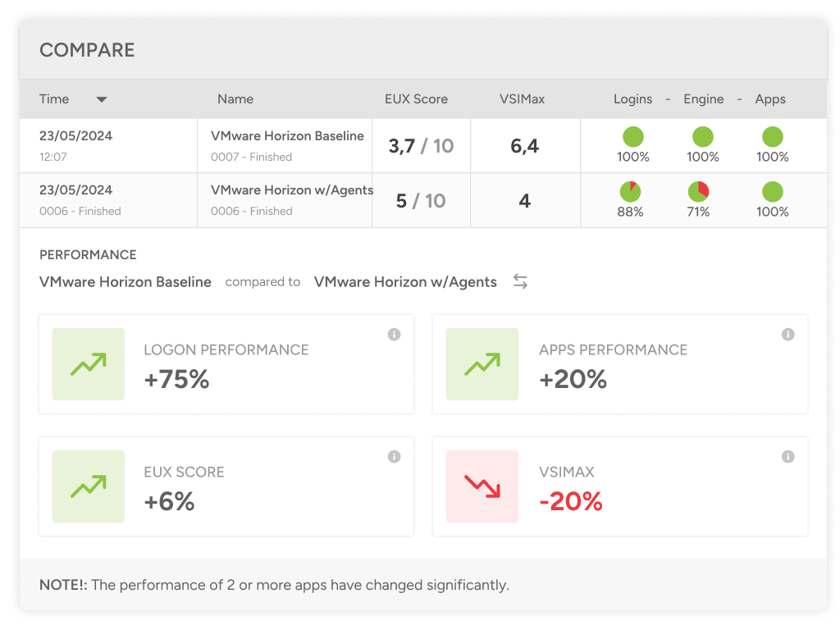This screenshot has height=630, width=840.
Task: Click the Time column sort arrow
Action: coord(101,99)
